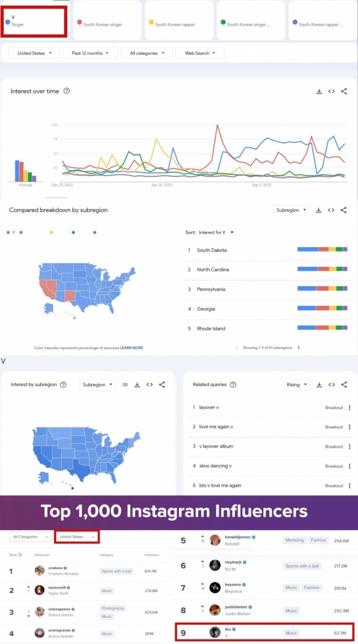The width and height of the screenshot is (358, 644).
Task: Open the bts v love me again query
Action: (x=220, y=485)
